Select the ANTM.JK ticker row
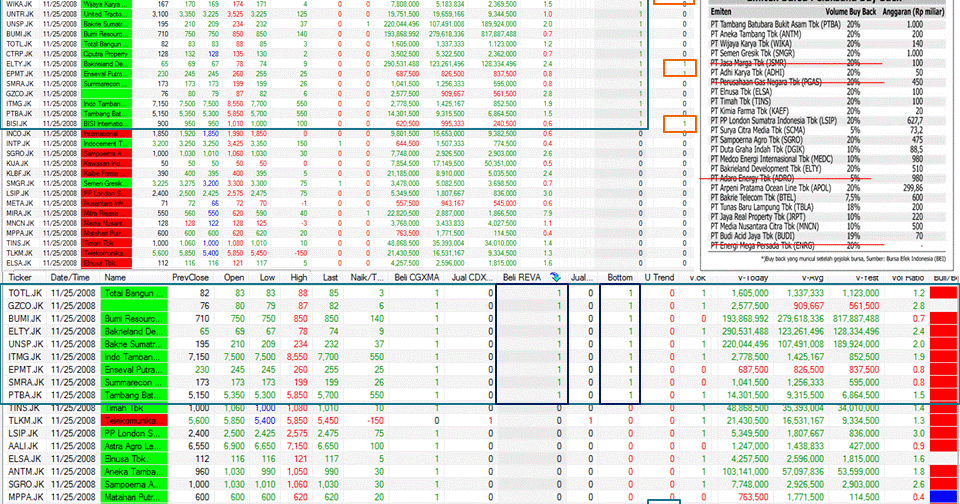The image size is (960, 504). click(x=26, y=472)
